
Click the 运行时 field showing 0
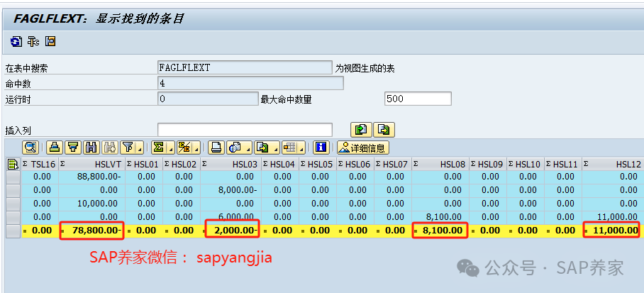(208, 99)
